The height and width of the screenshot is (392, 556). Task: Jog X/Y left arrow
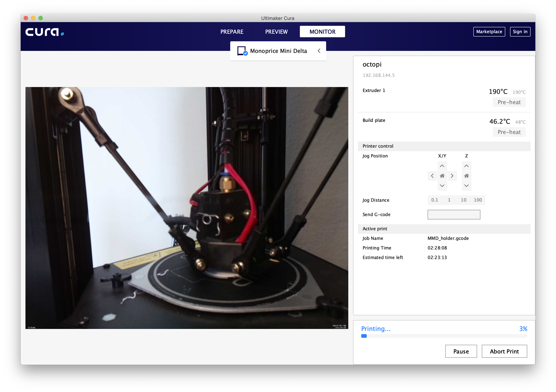(x=432, y=176)
